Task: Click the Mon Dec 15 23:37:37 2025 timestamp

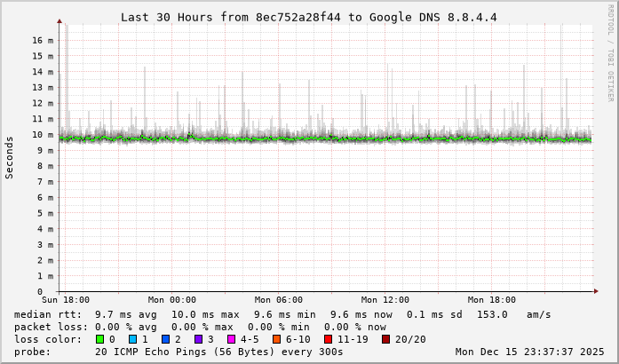Action: 529,352
